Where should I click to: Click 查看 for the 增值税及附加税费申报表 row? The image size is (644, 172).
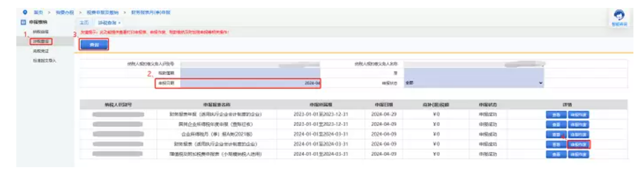[556, 154]
